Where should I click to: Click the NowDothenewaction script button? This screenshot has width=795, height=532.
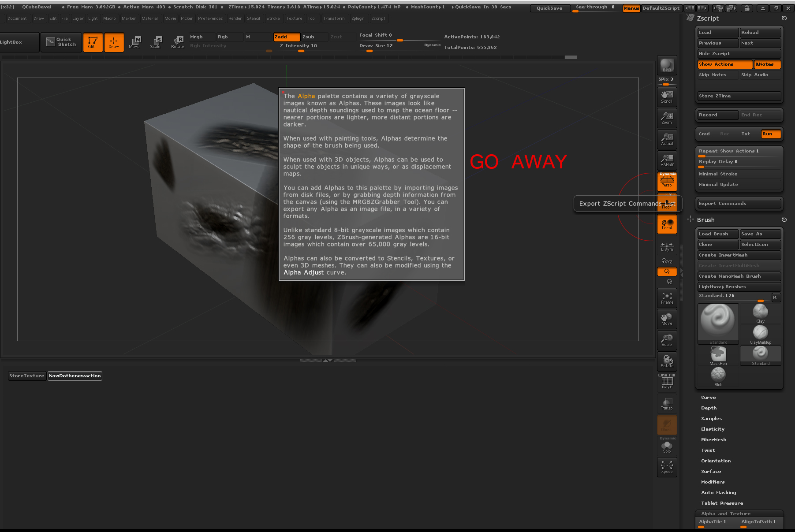(x=75, y=376)
